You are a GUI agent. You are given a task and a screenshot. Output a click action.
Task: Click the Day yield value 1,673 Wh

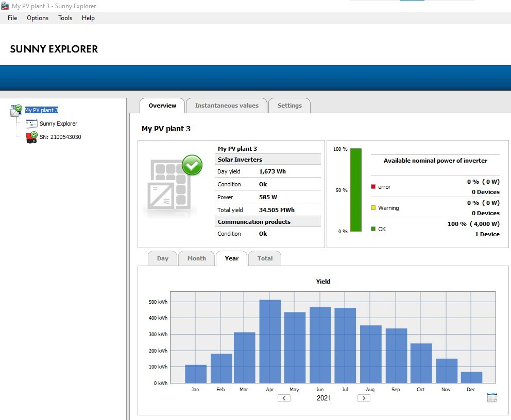[x=272, y=171]
